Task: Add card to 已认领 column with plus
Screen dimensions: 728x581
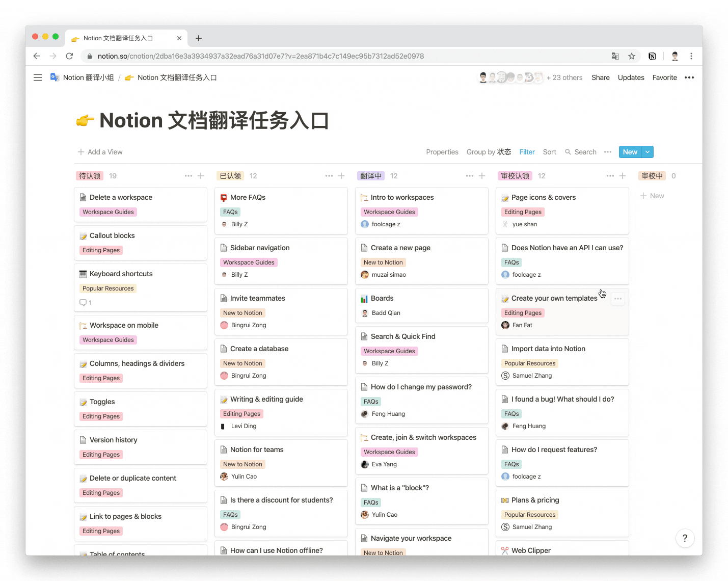Action: pos(341,176)
